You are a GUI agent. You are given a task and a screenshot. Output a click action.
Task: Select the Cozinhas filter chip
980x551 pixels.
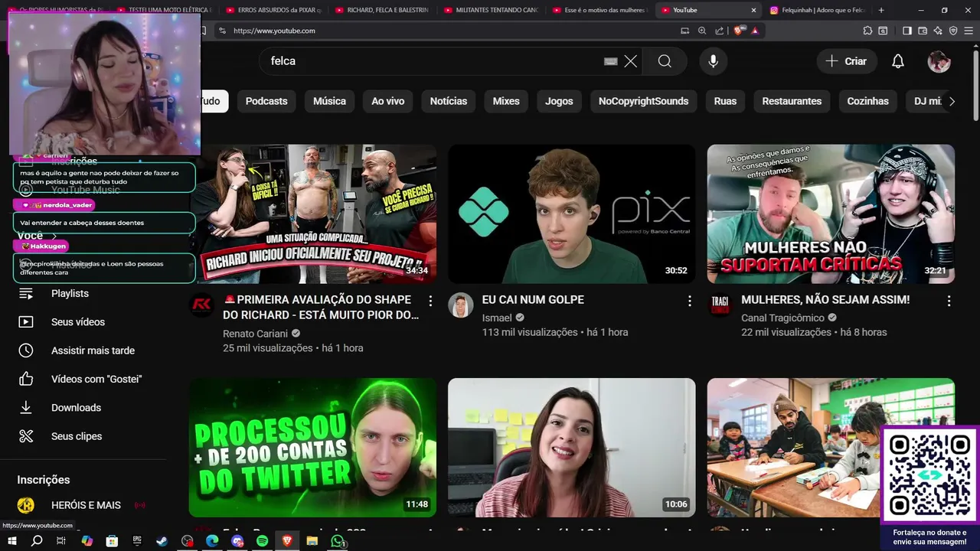pyautogui.click(x=867, y=101)
